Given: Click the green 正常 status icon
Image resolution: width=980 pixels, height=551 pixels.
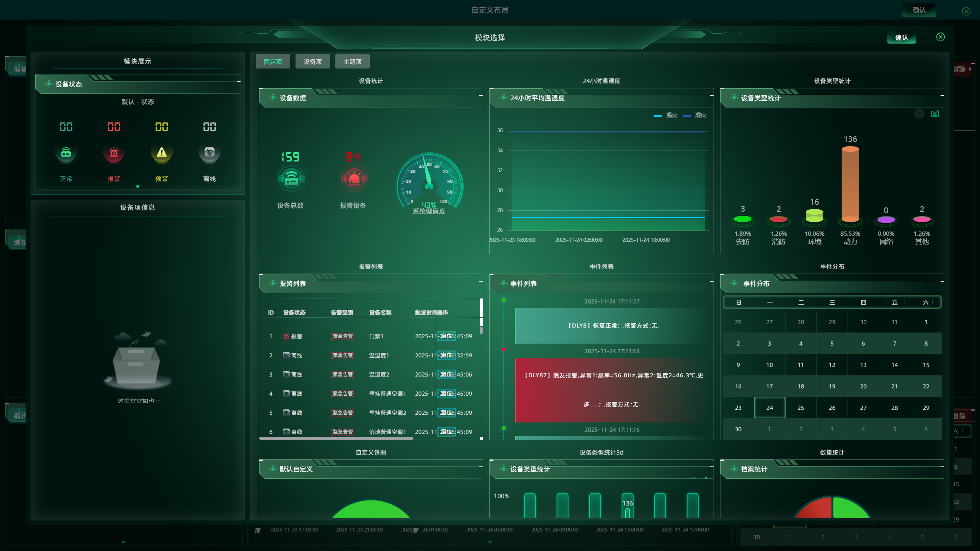Looking at the screenshot, I should pos(66,153).
